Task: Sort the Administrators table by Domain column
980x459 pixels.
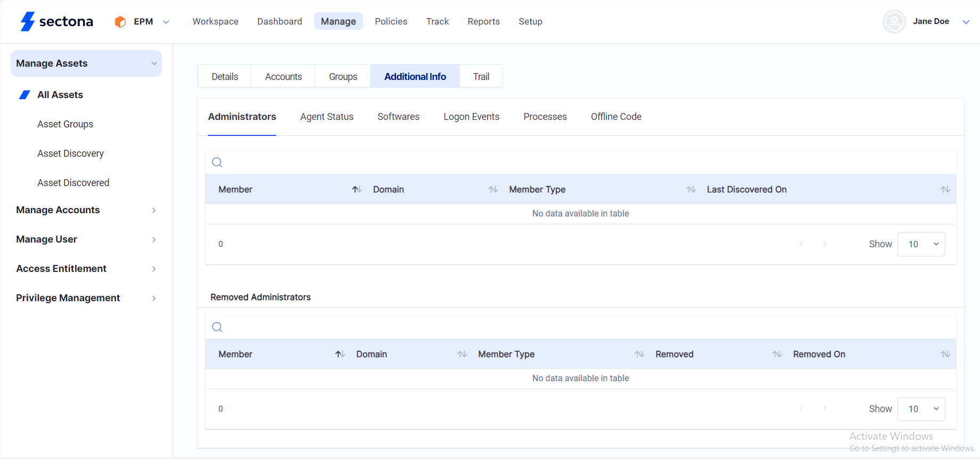Action: pos(493,190)
